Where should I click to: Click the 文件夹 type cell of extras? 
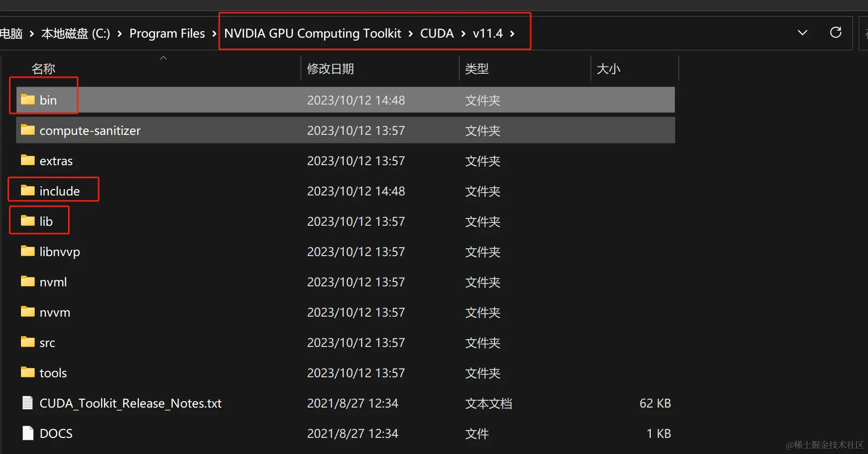483,161
